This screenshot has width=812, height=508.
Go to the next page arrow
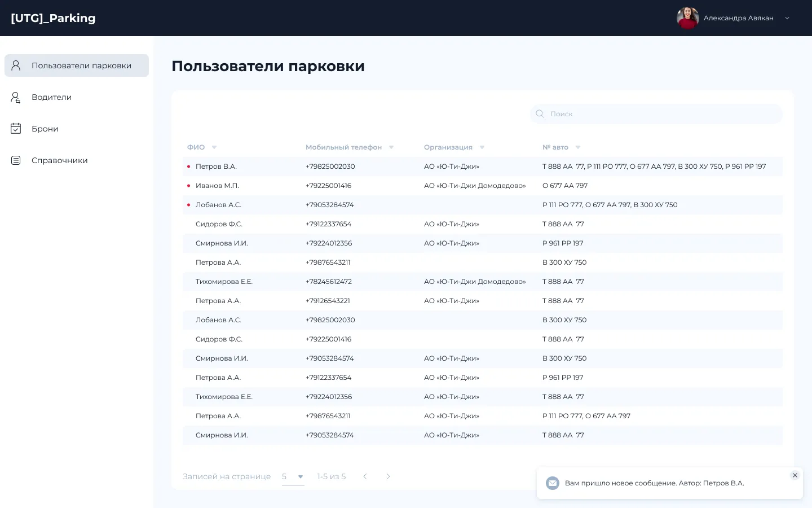tap(388, 476)
